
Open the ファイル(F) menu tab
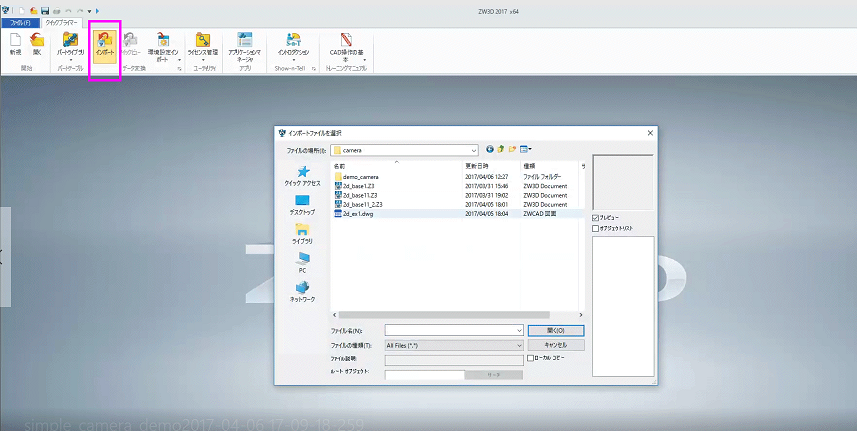(20, 23)
